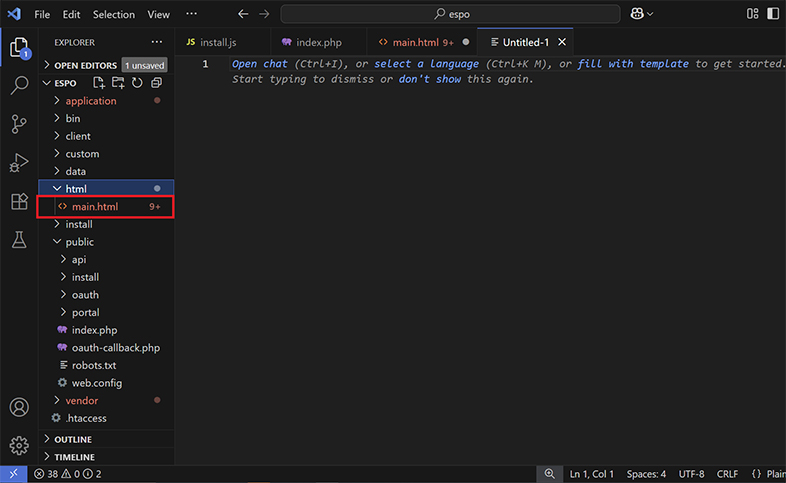
Task: Open the Manage gear settings icon
Action: [x=19, y=446]
